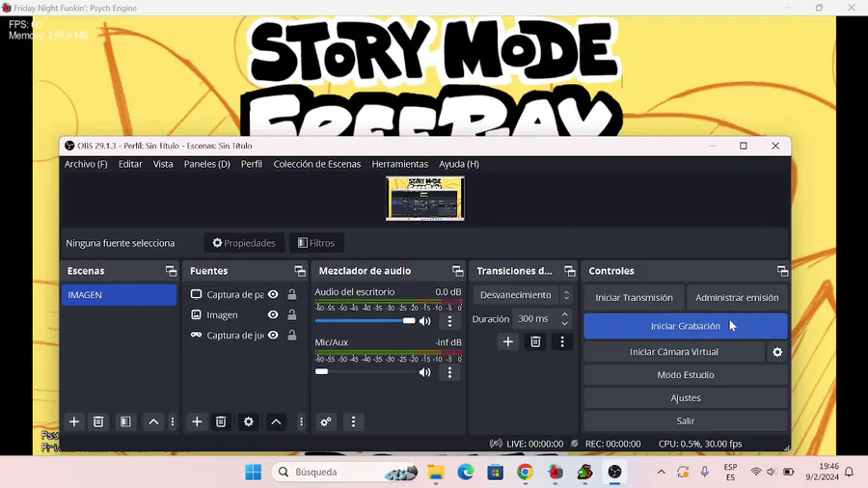Undock the Escenas panel
Screen dimensions: 868x488
[171, 271]
